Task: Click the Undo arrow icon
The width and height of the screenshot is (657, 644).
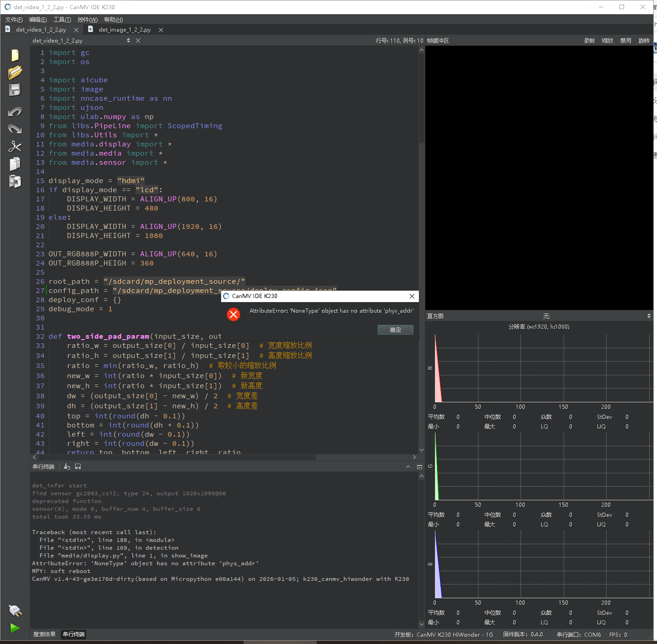Action: [15, 112]
